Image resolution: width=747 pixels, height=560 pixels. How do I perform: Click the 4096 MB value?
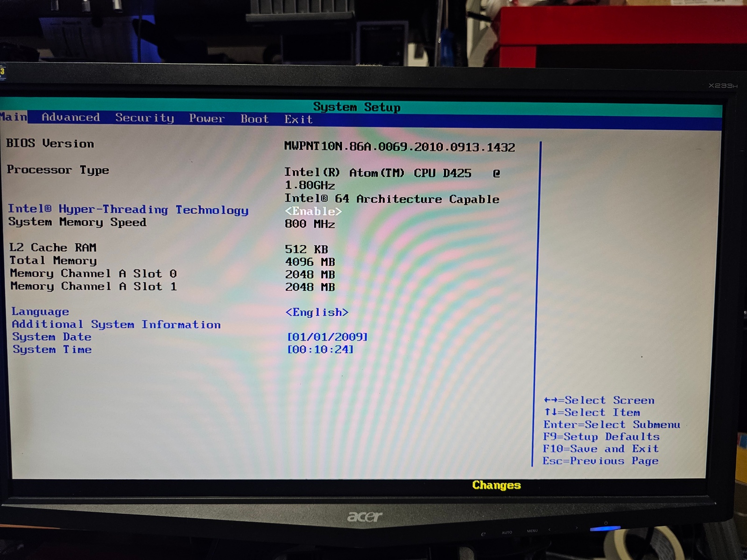pyautogui.click(x=310, y=262)
